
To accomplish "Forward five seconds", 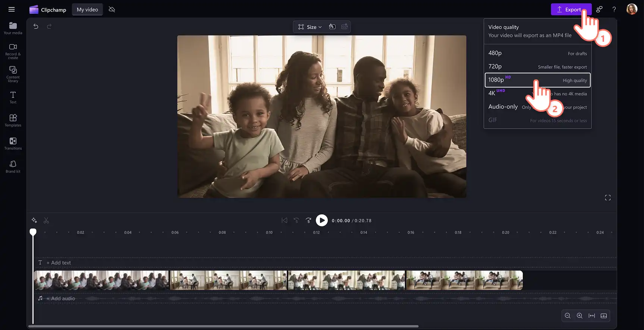I will pos(308,220).
